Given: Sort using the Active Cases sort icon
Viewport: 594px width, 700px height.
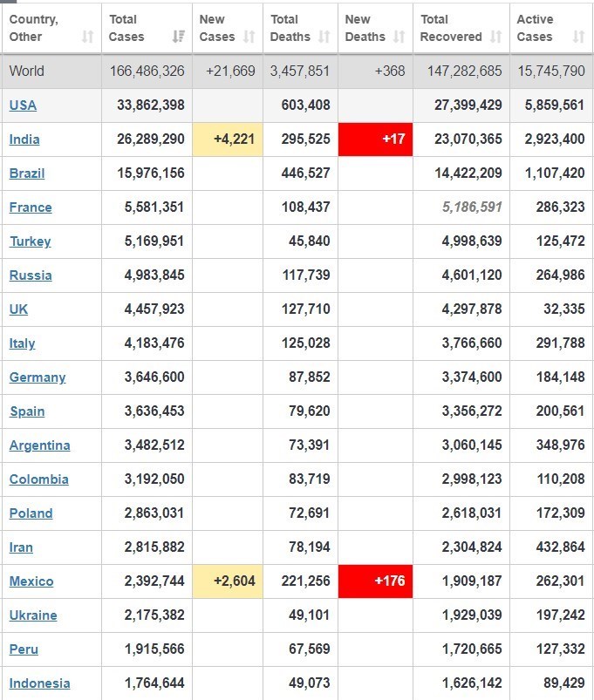Looking at the screenshot, I should pos(578,37).
